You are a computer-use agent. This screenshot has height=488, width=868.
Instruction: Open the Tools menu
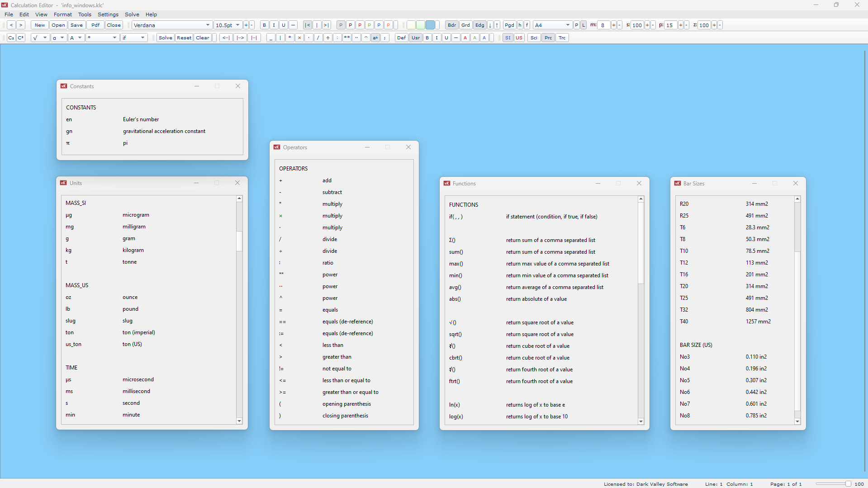click(x=85, y=14)
